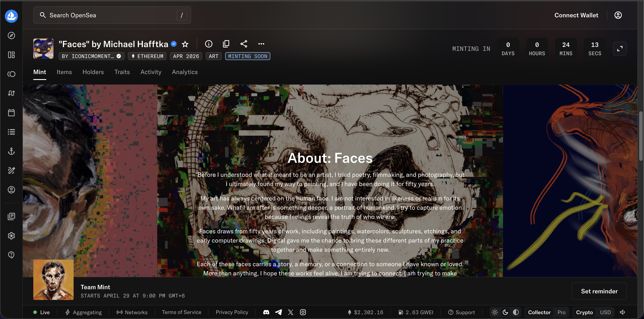This screenshot has height=319, width=644.
Task: Add collection to watchlist with star icon
Action: 185,44
